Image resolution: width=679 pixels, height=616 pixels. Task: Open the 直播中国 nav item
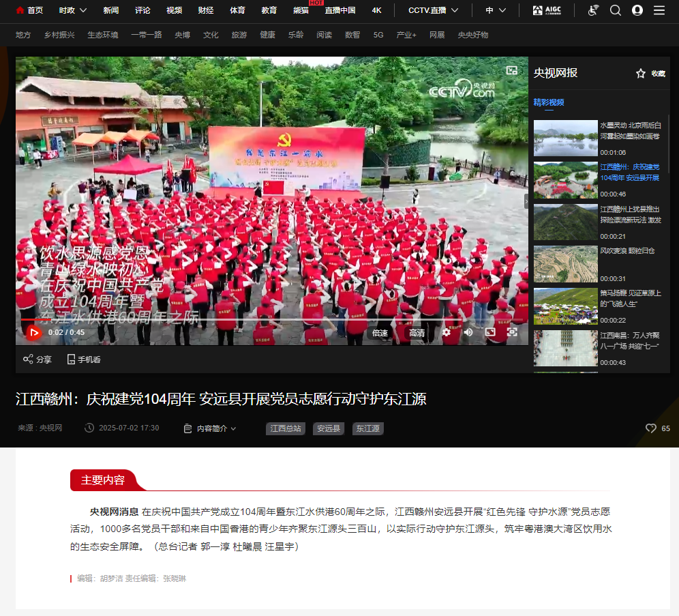point(340,10)
